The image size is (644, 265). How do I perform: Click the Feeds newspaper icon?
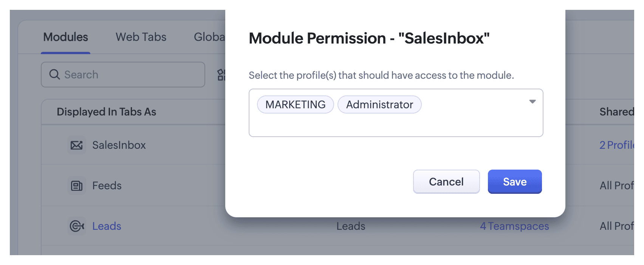(x=77, y=186)
